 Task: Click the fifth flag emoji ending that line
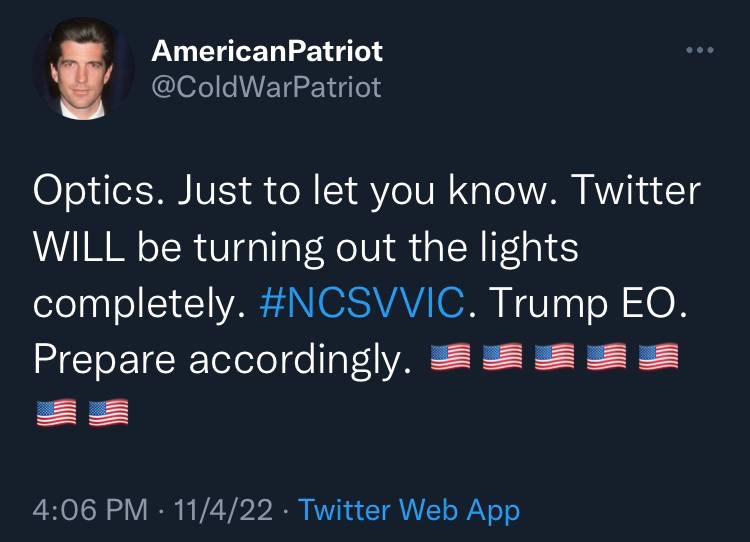point(659,357)
